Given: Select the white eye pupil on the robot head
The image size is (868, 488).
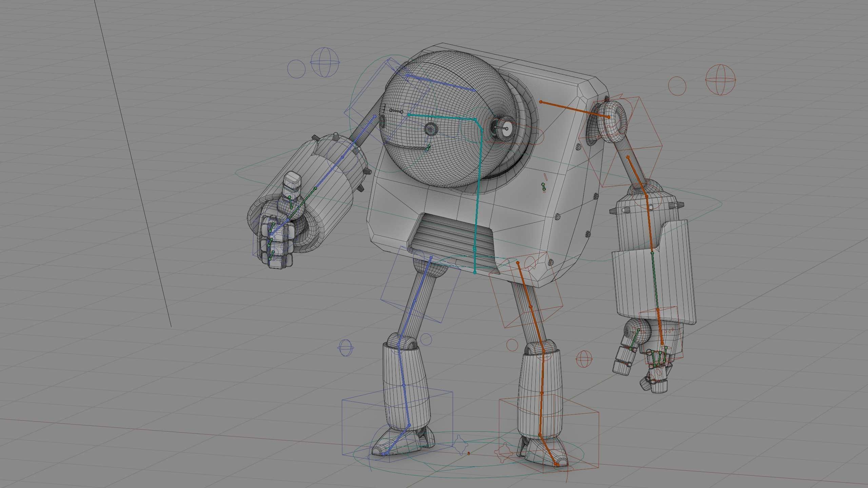Looking at the screenshot, I should (x=508, y=129).
